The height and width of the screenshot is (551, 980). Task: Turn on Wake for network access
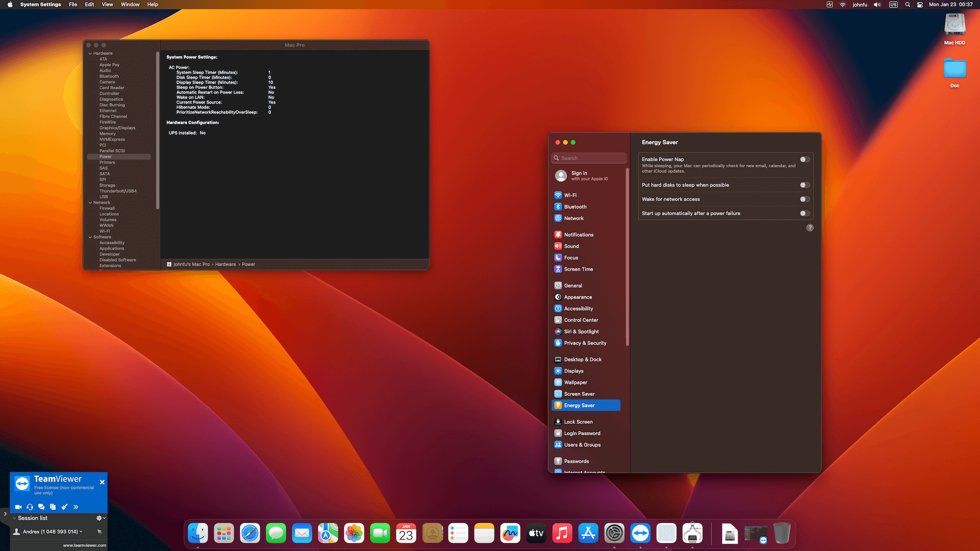tap(805, 199)
